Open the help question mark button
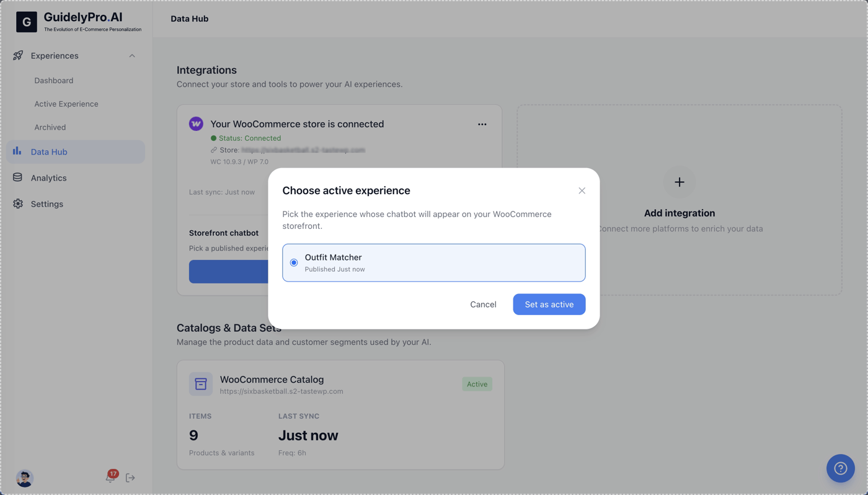The image size is (868, 495). [841, 468]
